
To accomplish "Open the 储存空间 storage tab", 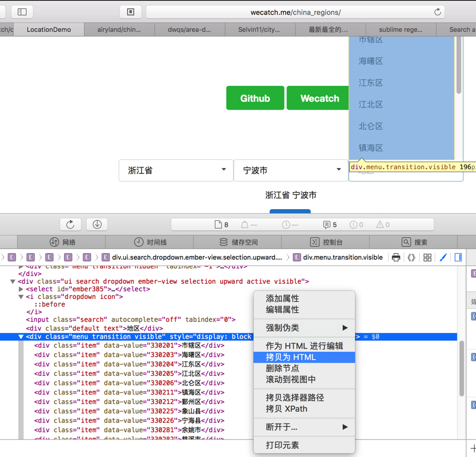I will point(237,242).
